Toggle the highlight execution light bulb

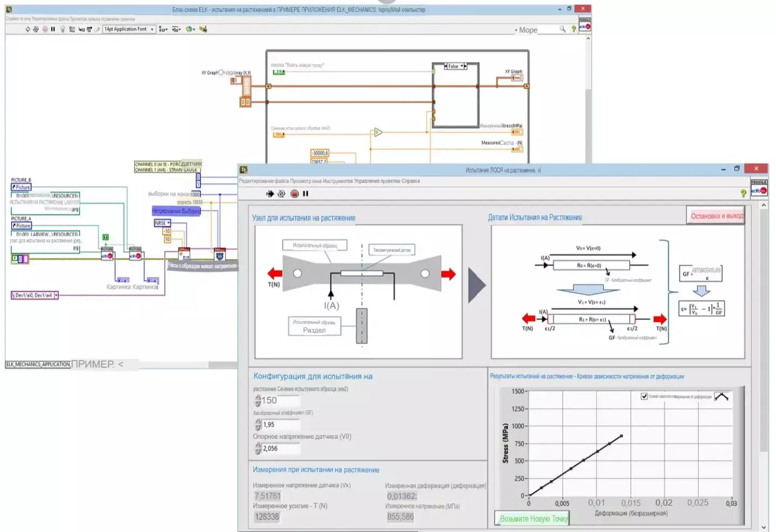pyautogui.click(x=63, y=29)
